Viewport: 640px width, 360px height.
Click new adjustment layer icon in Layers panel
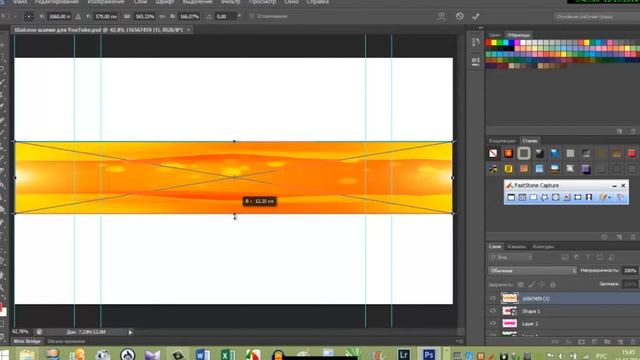pyautogui.click(x=594, y=342)
